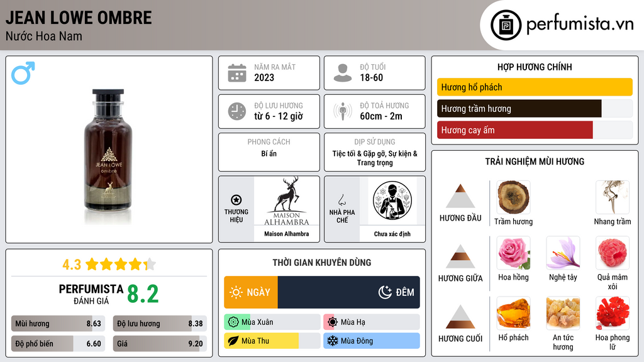Click the snowflake icon for Mùa Đông

coord(333,341)
